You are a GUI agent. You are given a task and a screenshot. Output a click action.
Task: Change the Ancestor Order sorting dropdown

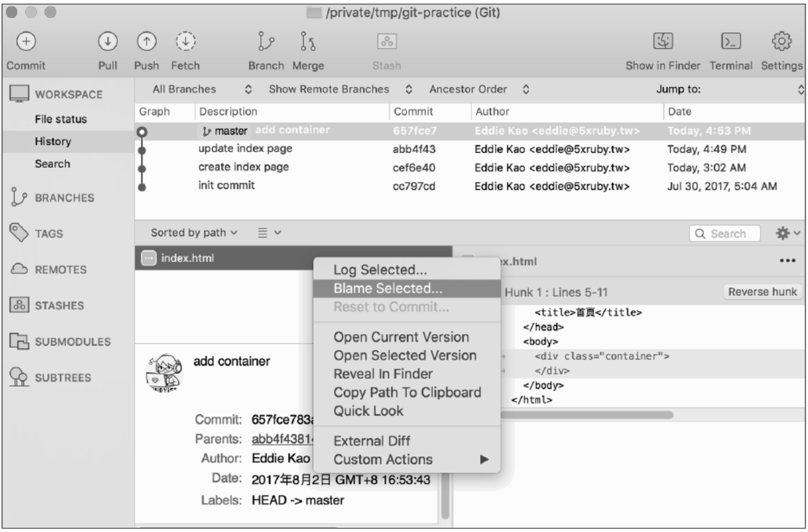tap(479, 90)
